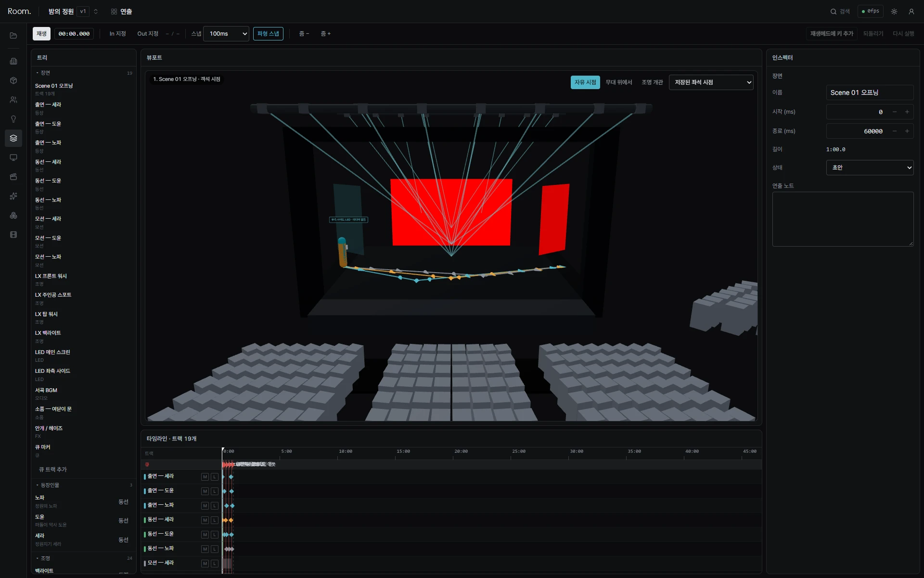Click the 연출 노트 text area
Image resolution: width=924 pixels, height=578 pixels.
843,220
